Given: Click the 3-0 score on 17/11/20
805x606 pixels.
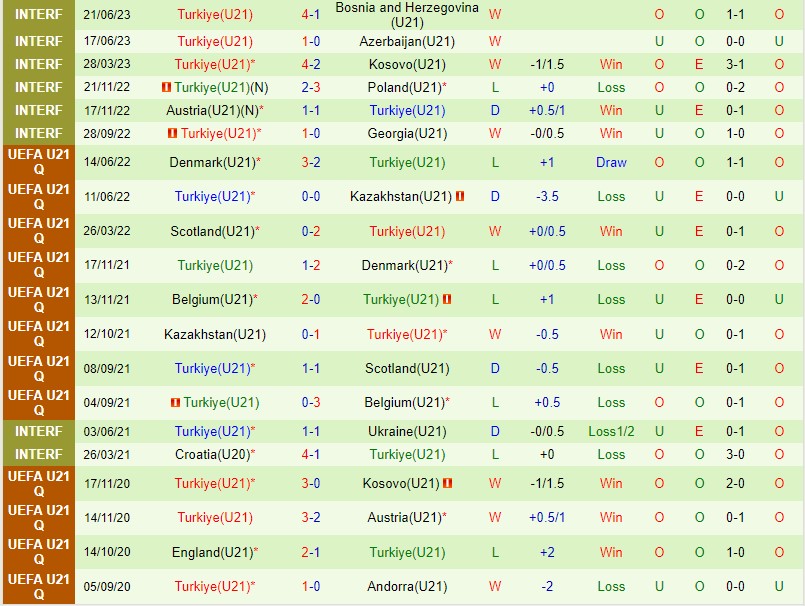Looking at the screenshot, I should pyautogui.click(x=311, y=483).
